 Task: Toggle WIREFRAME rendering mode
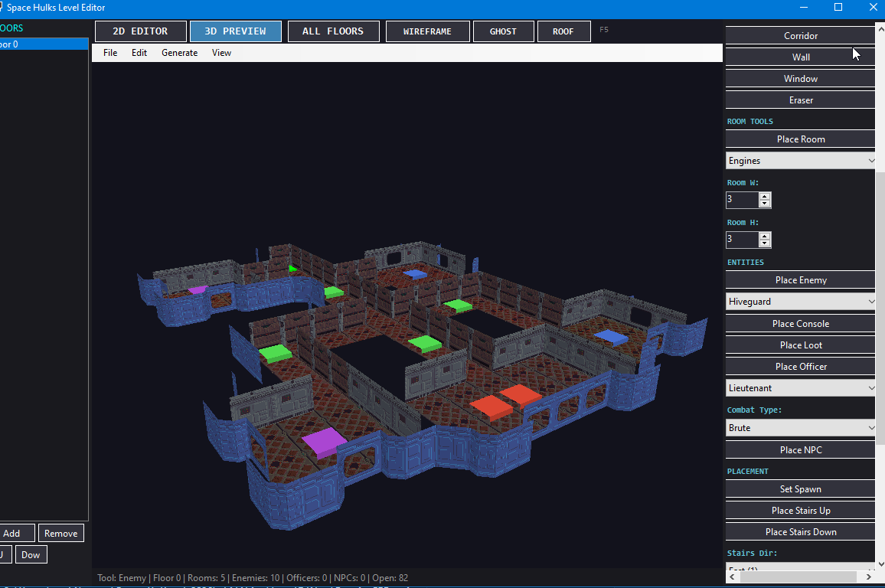pos(427,31)
